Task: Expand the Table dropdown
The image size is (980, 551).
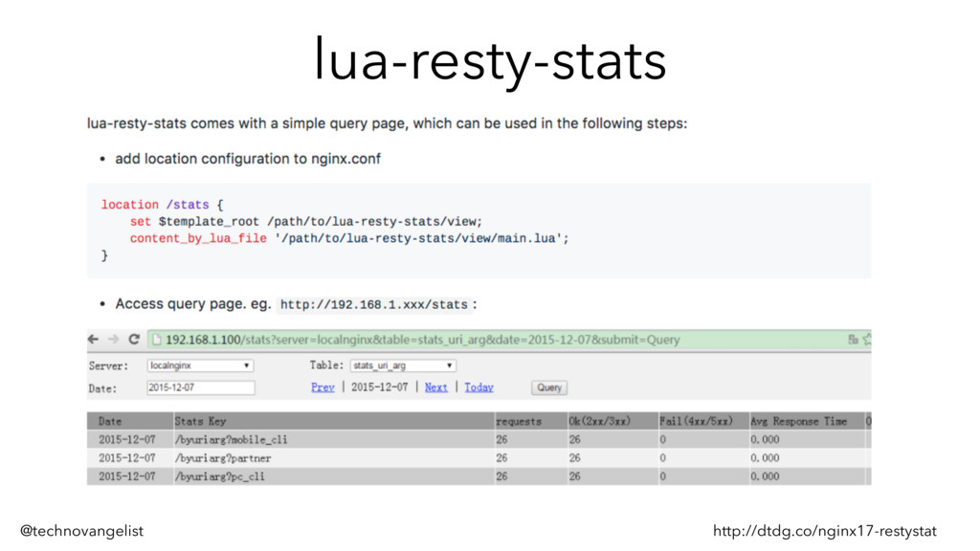Action: click(403, 365)
